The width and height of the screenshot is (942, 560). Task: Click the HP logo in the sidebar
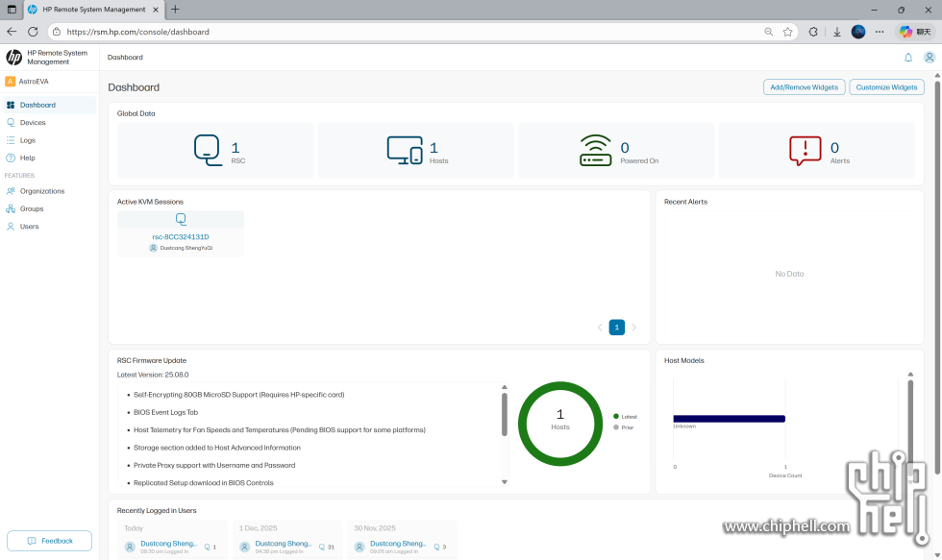click(13, 58)
